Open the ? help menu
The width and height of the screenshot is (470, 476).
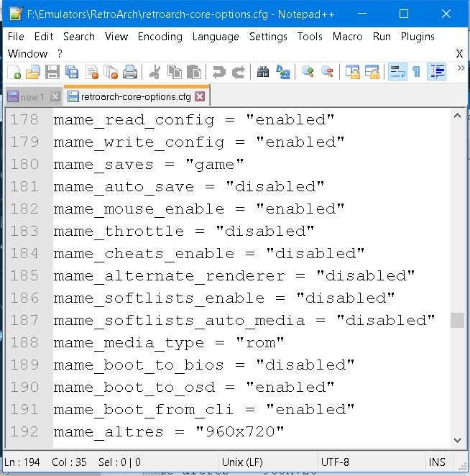60,54
